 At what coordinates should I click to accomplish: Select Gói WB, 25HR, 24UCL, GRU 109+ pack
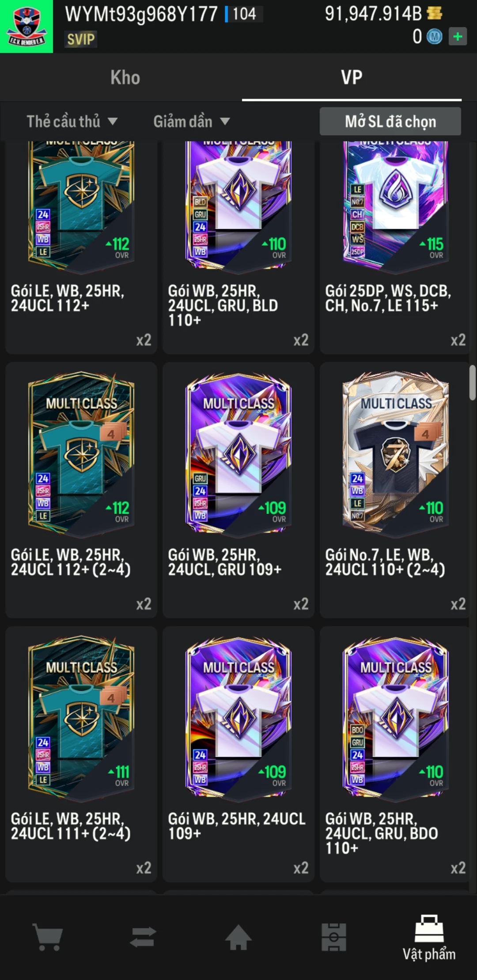tap(238, 490)
